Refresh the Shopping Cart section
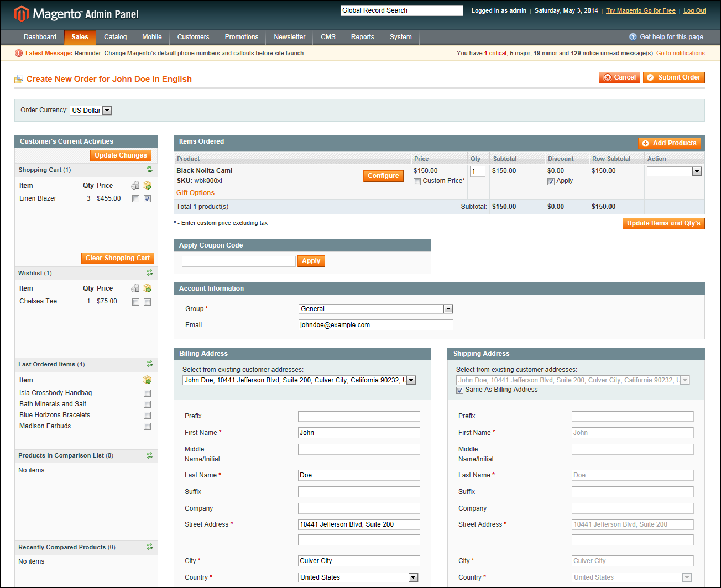The image size is (721, 588). click(x=149, y=170)
